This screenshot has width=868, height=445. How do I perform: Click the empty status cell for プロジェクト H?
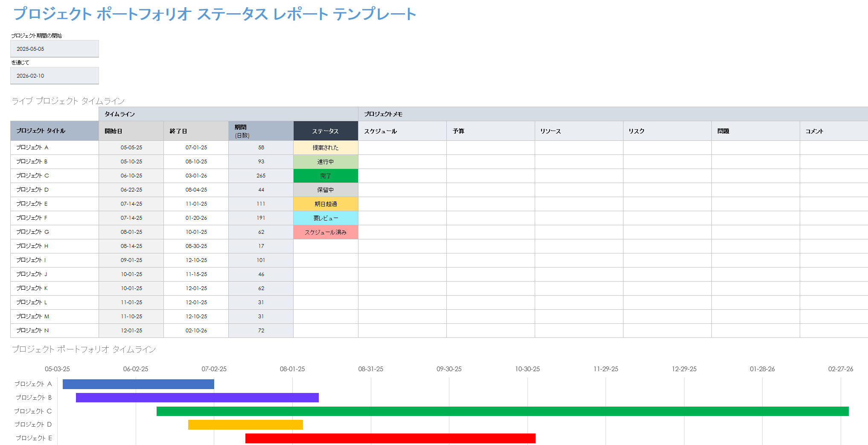pos(326,246)
